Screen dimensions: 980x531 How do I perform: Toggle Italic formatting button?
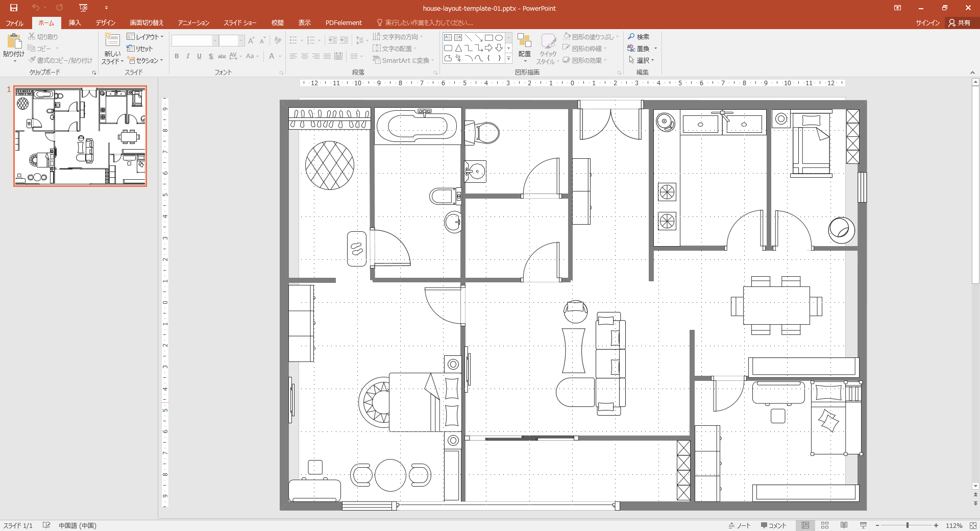[x=188, y=56]
